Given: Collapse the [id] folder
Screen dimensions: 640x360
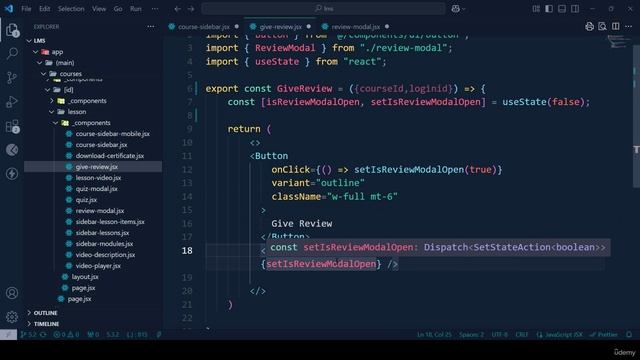Looking at the screenshot, I should (x=48, y=90).
